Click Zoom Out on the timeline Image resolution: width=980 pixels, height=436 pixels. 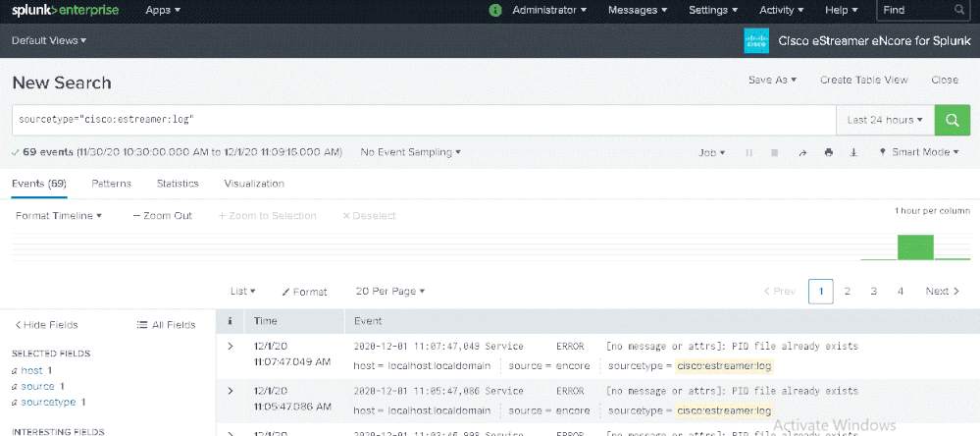tap(163, 216)
